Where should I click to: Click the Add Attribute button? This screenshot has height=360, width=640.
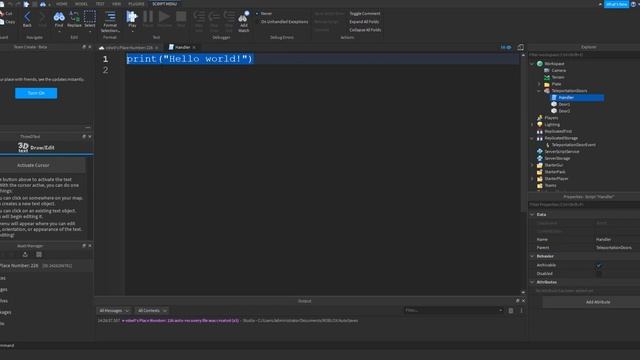click(598, 302)
